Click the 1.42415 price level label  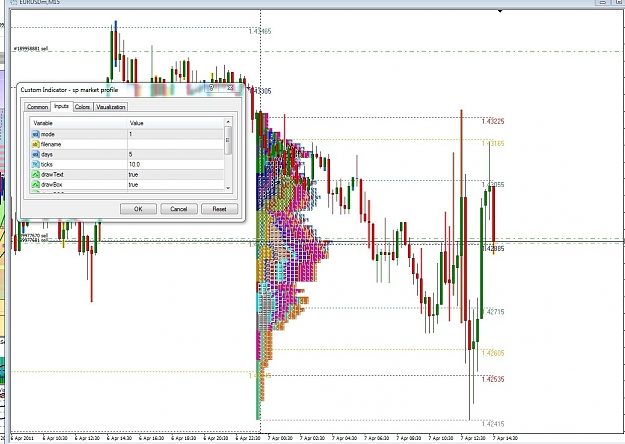(x=493, y=424)
